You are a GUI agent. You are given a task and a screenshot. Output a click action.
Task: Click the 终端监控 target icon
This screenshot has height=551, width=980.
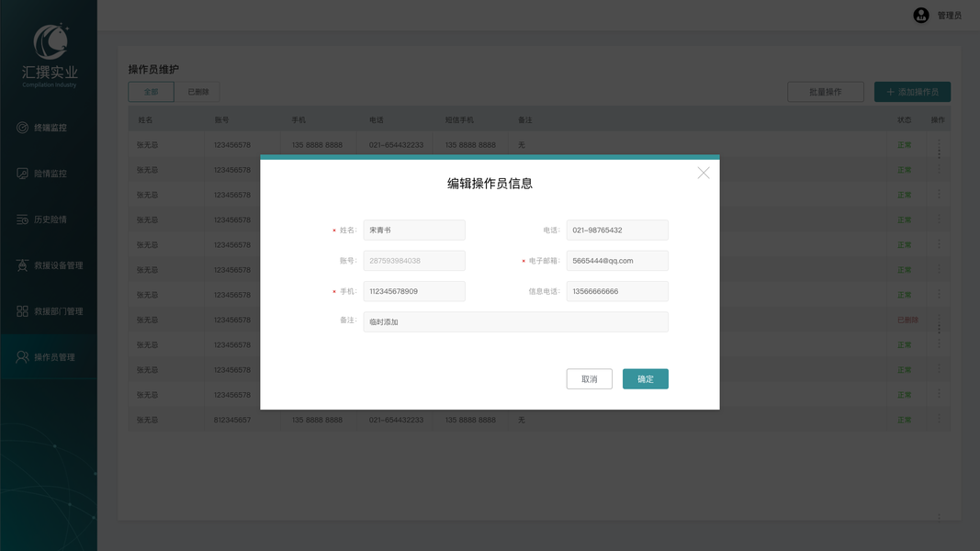click(x=22, y=128)
